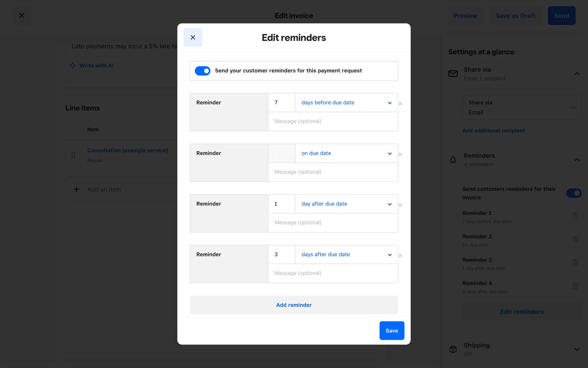Click days number field showing 3
Screen dimensions: 588x368
(281, 255)
